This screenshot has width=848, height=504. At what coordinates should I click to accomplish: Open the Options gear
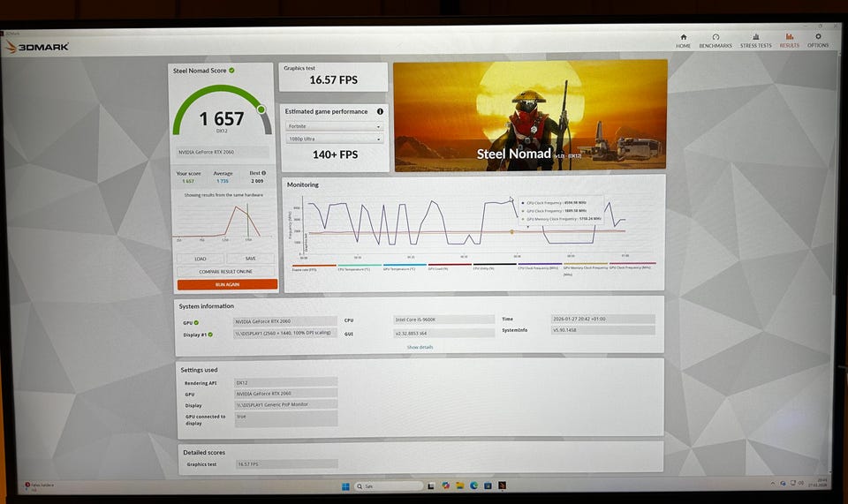click(818, 41)
